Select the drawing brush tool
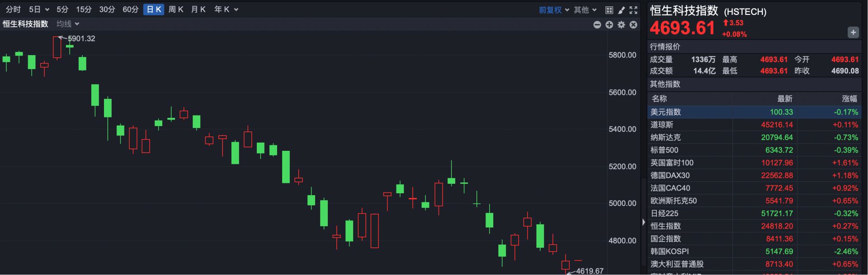 pyautogui.click(x=622, y=10)
